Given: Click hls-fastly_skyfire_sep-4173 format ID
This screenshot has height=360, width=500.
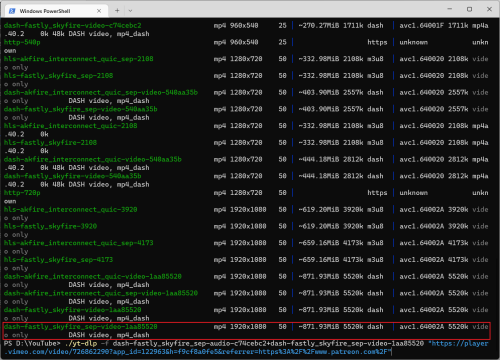Looking at the screenshot, I should tap(58, 260).
